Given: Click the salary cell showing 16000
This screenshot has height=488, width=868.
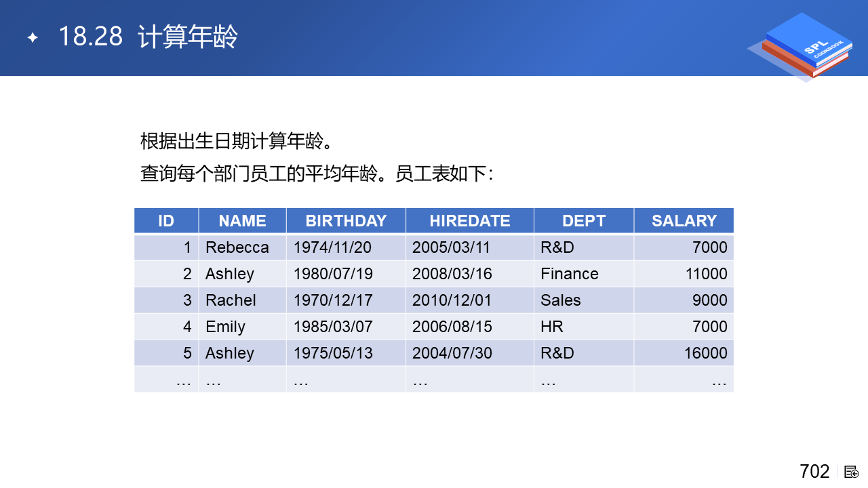Looking at the screenshot, I should (x=705, y=353).
